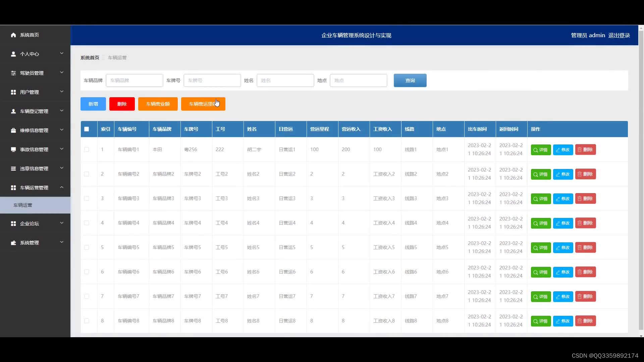644x362 pixels.
Task: Open the 系统首页 sidebar menu item
Action: pos(35,35)
